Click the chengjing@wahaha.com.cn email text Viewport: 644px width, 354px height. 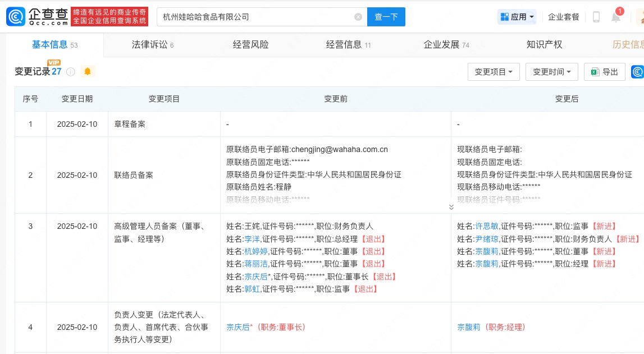339,149
